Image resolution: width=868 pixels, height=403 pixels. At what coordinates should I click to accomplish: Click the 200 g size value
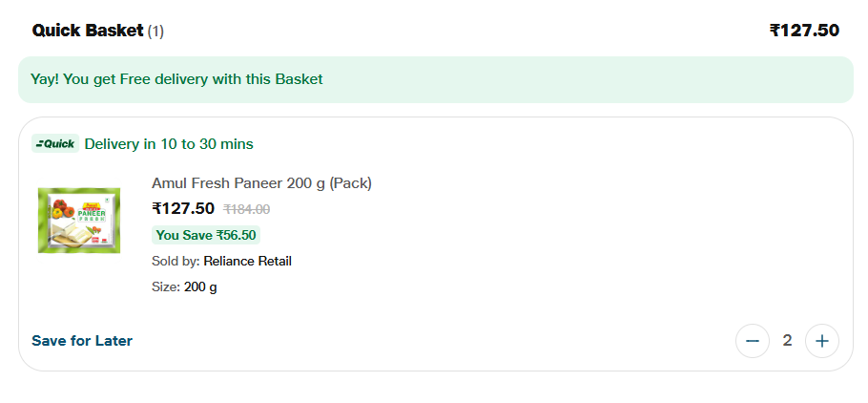coord(200,286)
